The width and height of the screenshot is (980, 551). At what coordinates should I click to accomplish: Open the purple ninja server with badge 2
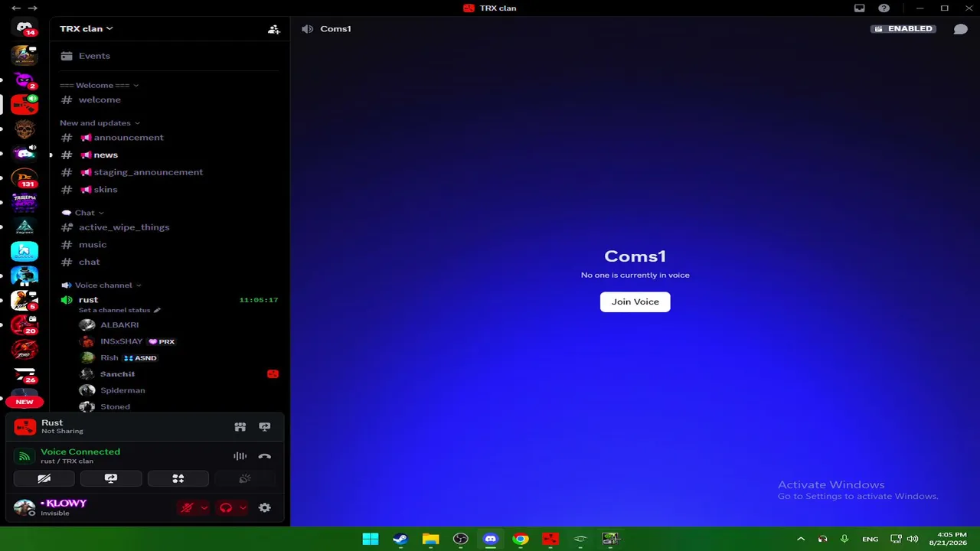pyautogui.click(x=24, y=80)
